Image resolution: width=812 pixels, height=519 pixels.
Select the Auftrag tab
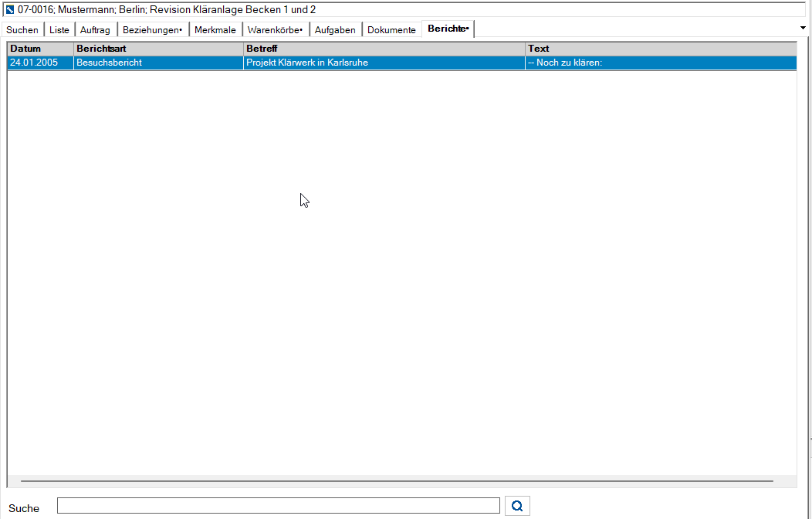95,30
